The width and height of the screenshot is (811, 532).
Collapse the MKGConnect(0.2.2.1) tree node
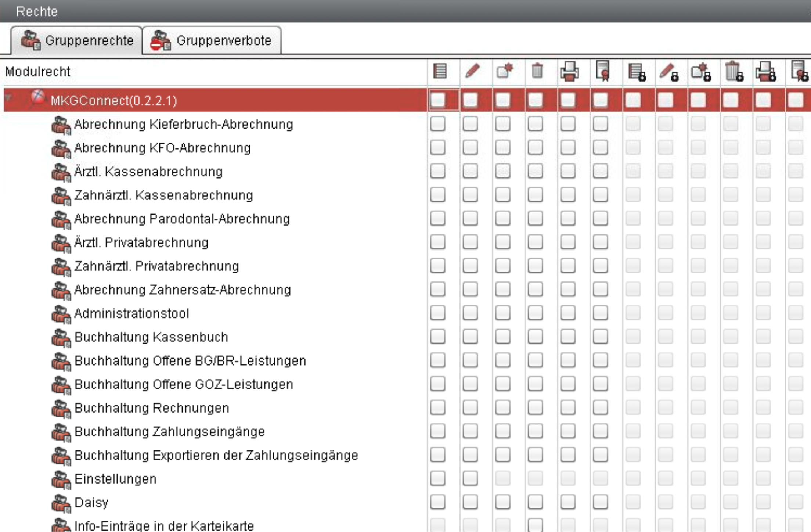click(8, 98)
